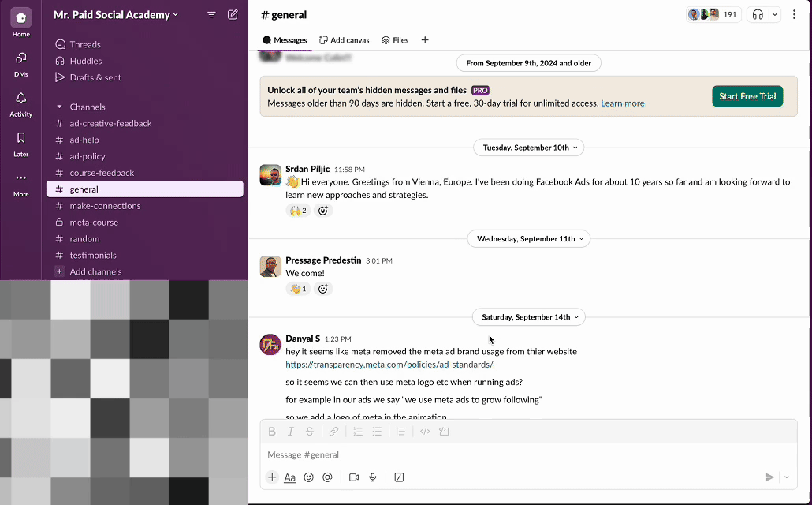
Task: Open the Add canvas tab
Action: click(x=345, y=40)
